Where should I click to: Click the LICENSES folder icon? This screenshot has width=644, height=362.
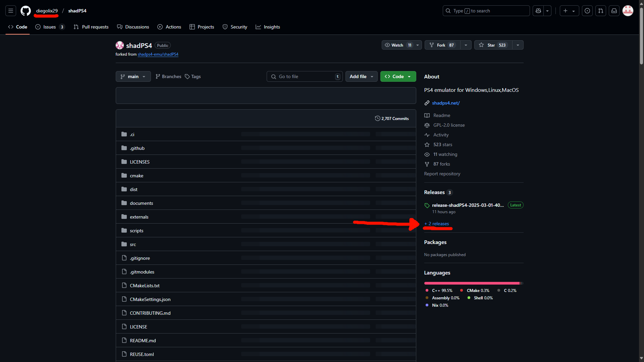point(124,162)
